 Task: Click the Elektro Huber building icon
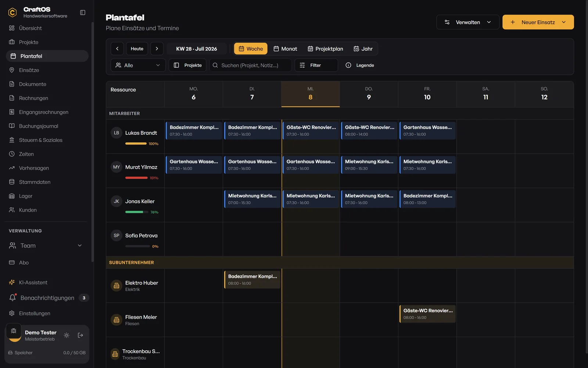(x=116, y=286)
